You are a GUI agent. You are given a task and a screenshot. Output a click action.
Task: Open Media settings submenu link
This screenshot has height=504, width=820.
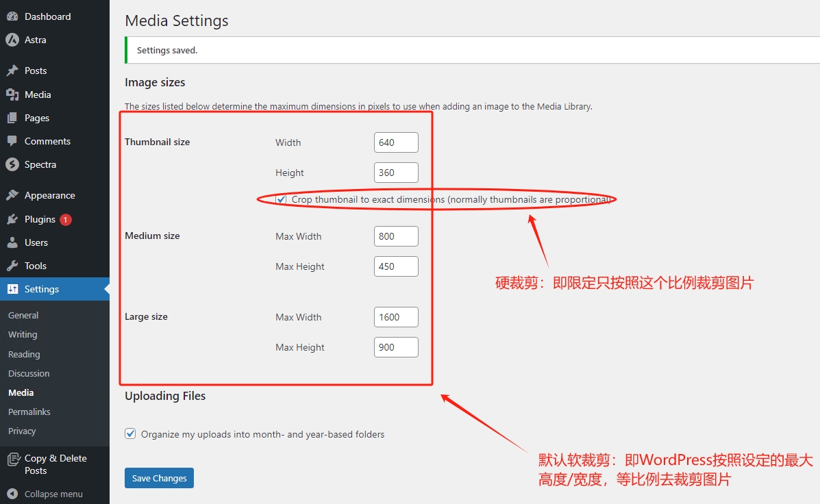pos(21,392)
